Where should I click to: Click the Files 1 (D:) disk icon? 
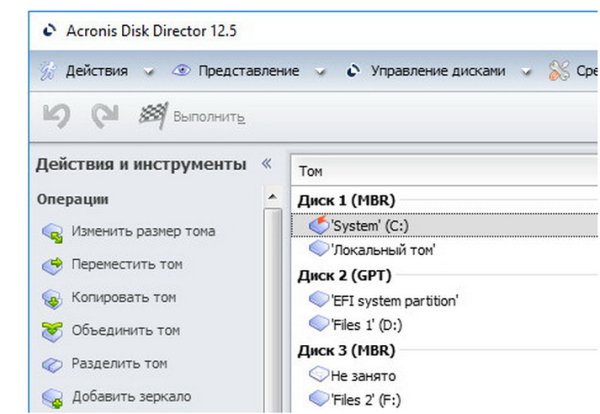319,324
